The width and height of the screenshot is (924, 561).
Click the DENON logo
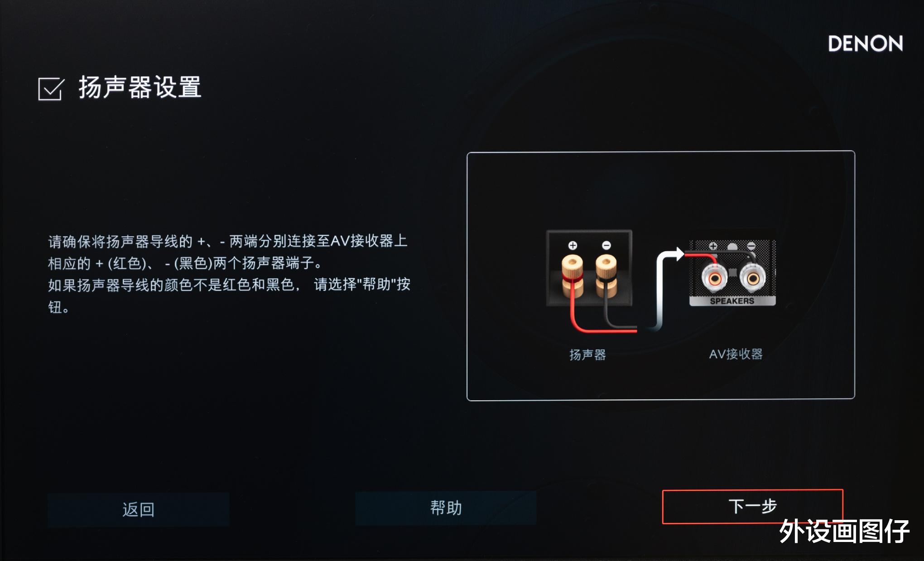click(x=865, y=44)
